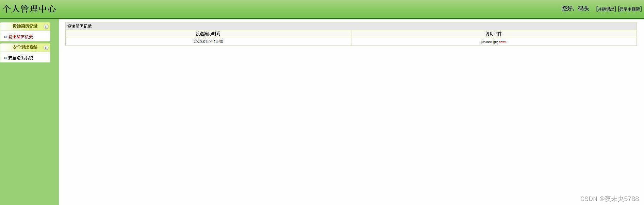This screenshot has width=644, height=205.
Task: Click the 显示主框架 link in header
Action: [630, 9]
